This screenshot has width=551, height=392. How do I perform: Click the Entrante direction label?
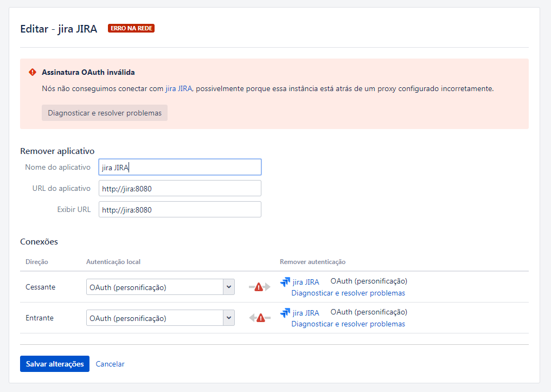(40, 318)
